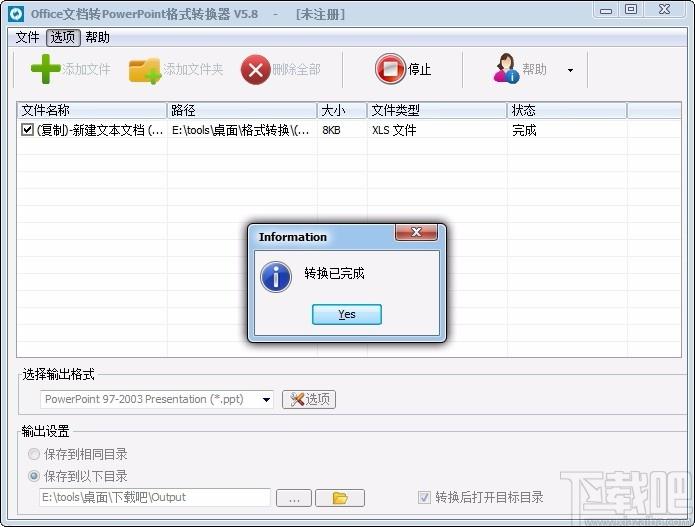Select 保存到以下目录 radio button
This screenshot has width=695, height=527.
[34, 476]
